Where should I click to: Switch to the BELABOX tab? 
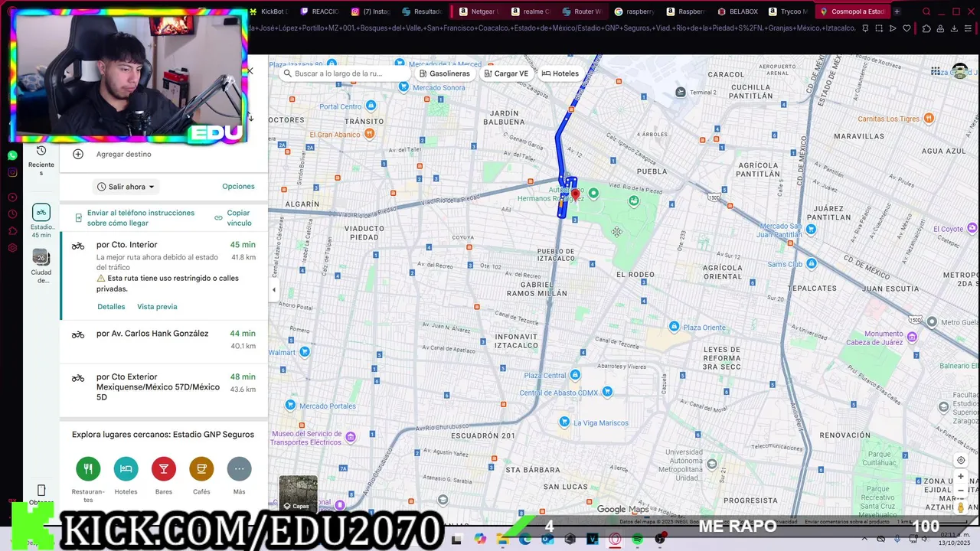click(738, 11)
